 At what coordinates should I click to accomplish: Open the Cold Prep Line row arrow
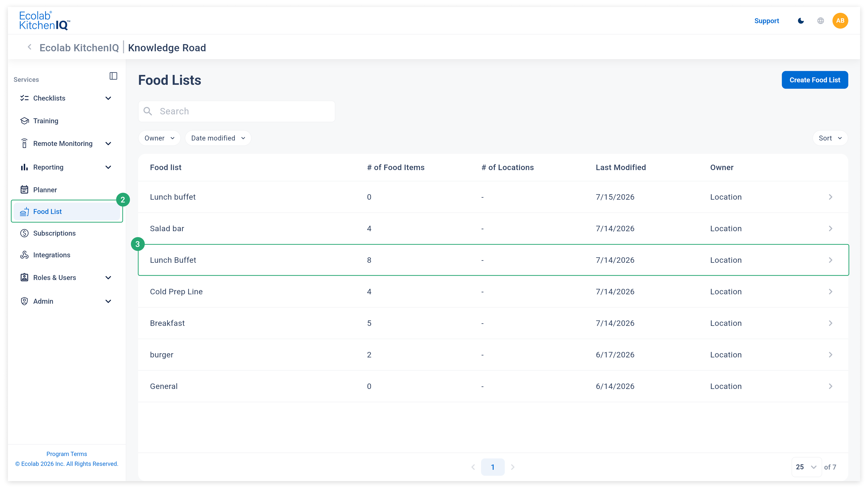point(831,292)
